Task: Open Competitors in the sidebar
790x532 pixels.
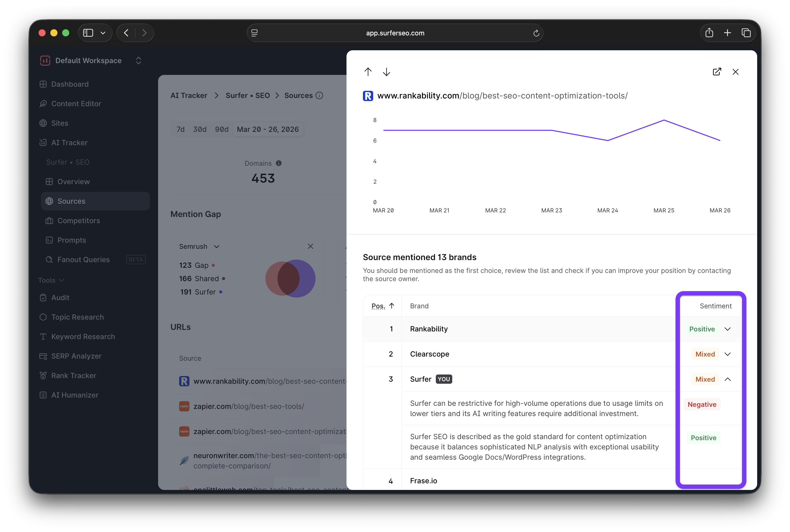Action: 79,221
